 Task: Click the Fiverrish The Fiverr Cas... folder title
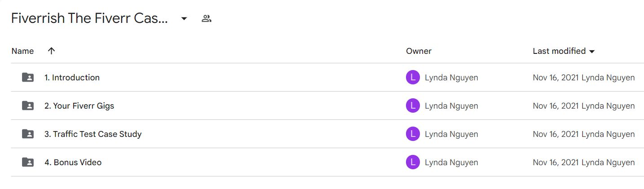click(x=89, y=18)
